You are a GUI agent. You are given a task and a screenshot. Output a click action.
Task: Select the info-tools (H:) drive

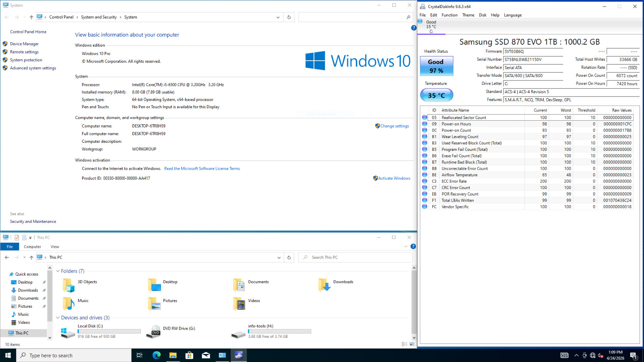tap(271, 331)
